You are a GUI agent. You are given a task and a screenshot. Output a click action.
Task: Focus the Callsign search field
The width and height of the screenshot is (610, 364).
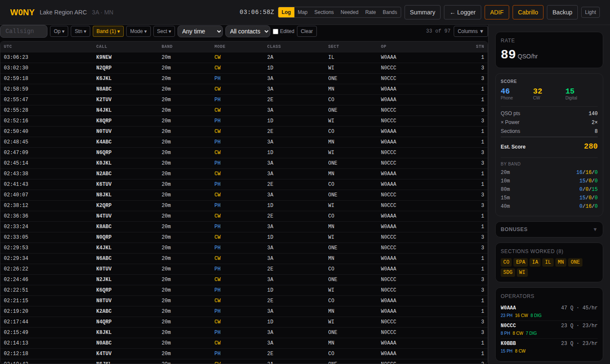pyautogui.click(x=24, y=31)
